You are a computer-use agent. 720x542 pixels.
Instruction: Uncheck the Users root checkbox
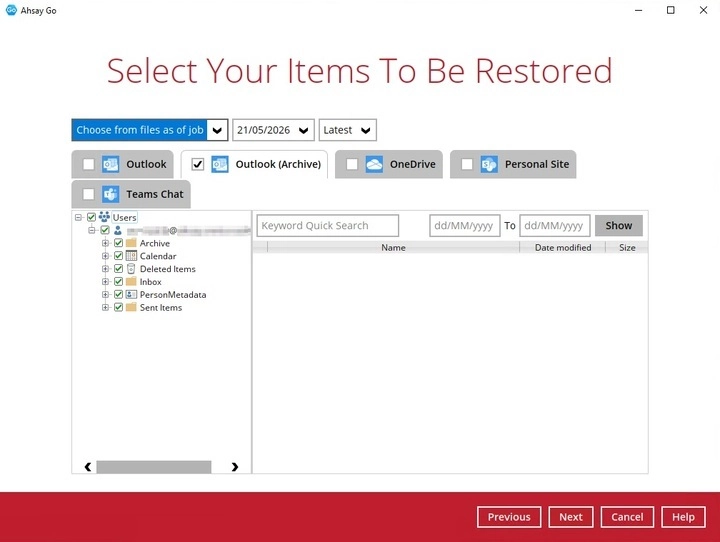click(91, 217)
